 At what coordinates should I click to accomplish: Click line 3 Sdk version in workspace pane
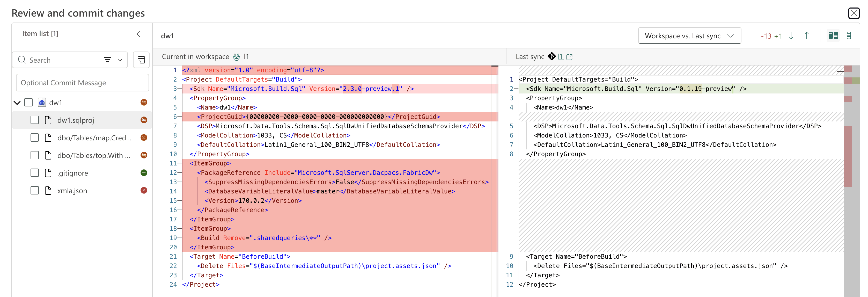tap(340, 89)
